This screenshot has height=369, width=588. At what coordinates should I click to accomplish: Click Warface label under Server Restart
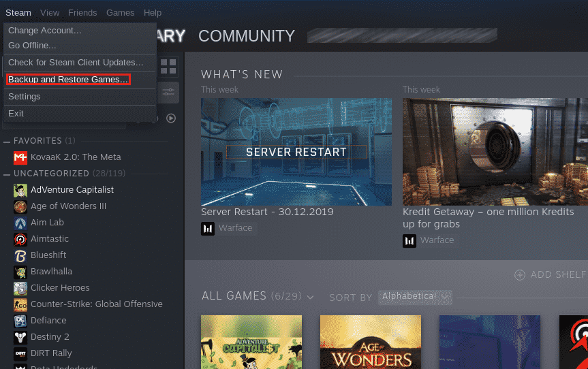pos(236,228)
